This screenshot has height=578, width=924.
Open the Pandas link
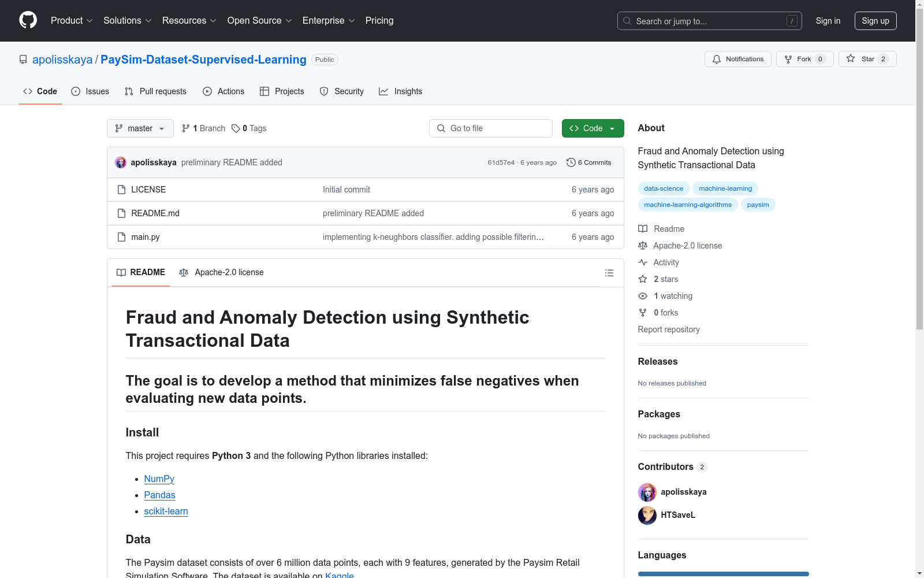pyautogui.click(x=159, y=495)
